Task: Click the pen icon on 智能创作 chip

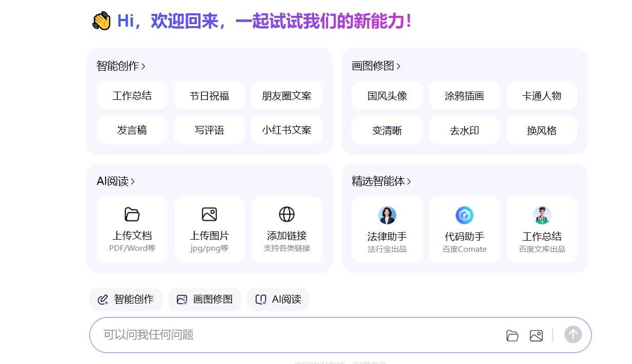Action: (103, 299)
